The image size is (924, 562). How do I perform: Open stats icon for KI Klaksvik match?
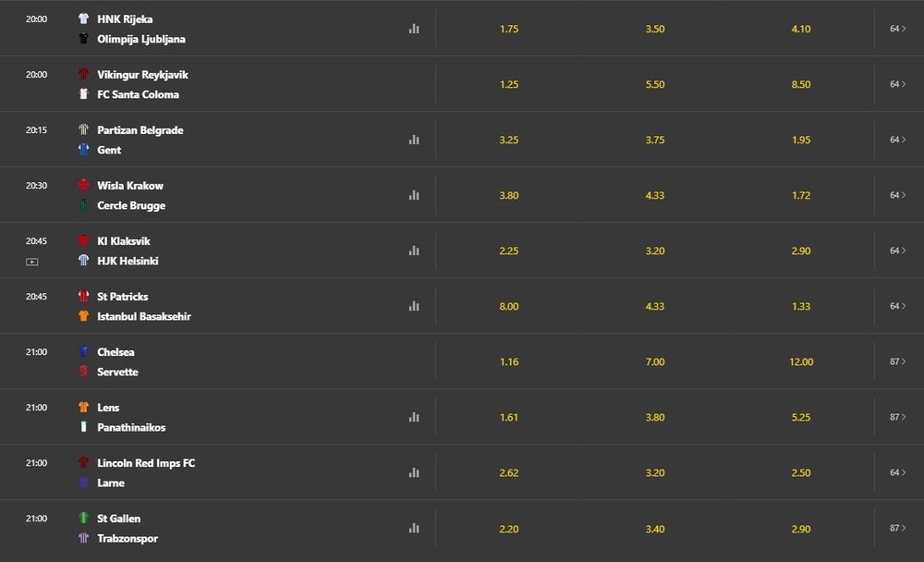(414, 250)
